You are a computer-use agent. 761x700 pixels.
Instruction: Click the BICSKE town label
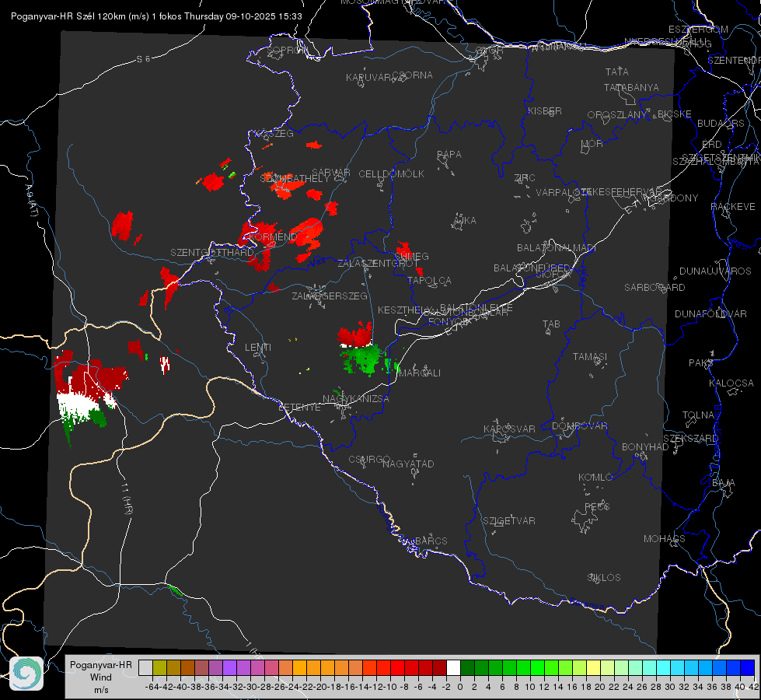click(675, 114)
